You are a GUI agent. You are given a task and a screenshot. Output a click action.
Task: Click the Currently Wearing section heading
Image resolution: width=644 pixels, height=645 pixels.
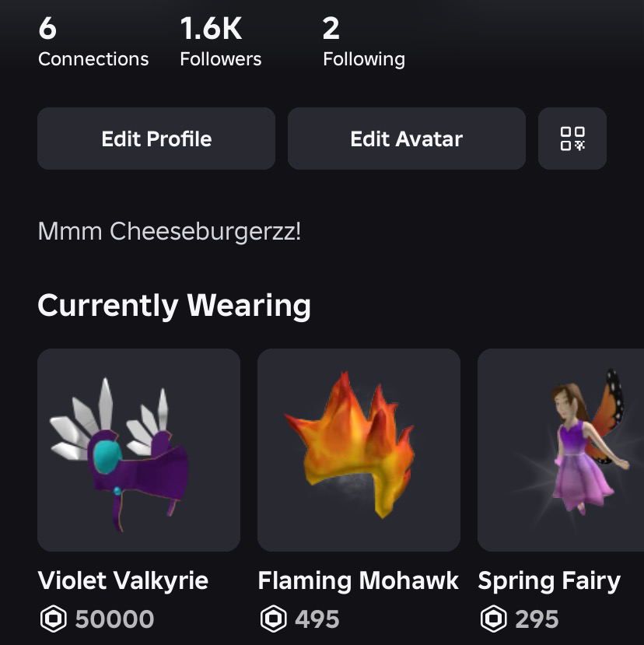tap(174, 305)
